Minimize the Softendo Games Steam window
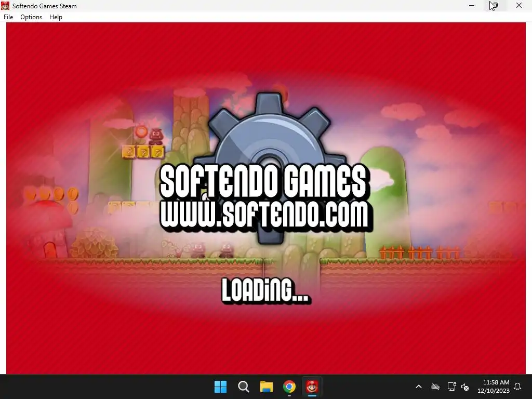Viewport: 532px width, 399px height. coord(472,5)
